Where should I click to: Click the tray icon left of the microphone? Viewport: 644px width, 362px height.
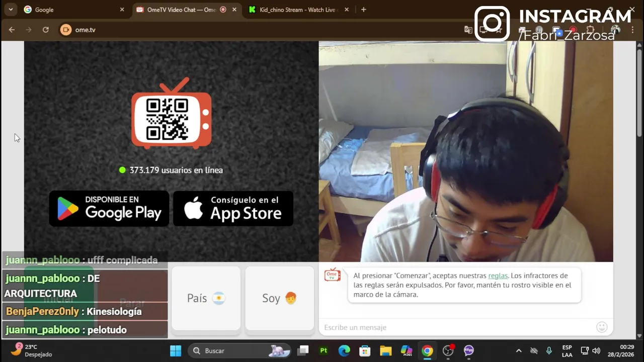pos(534,350)
